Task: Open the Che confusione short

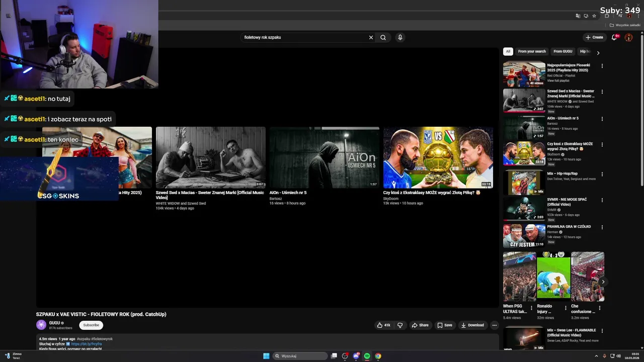Action: (x=588, y=277)
